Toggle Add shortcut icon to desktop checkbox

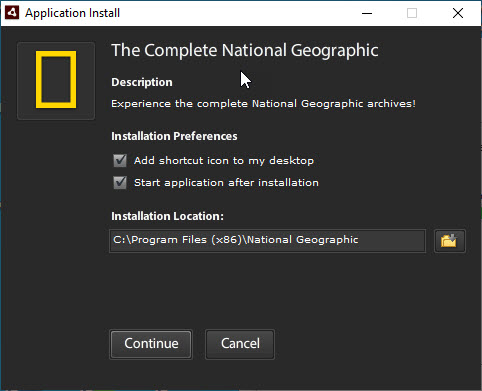click(x=120, y=161)
